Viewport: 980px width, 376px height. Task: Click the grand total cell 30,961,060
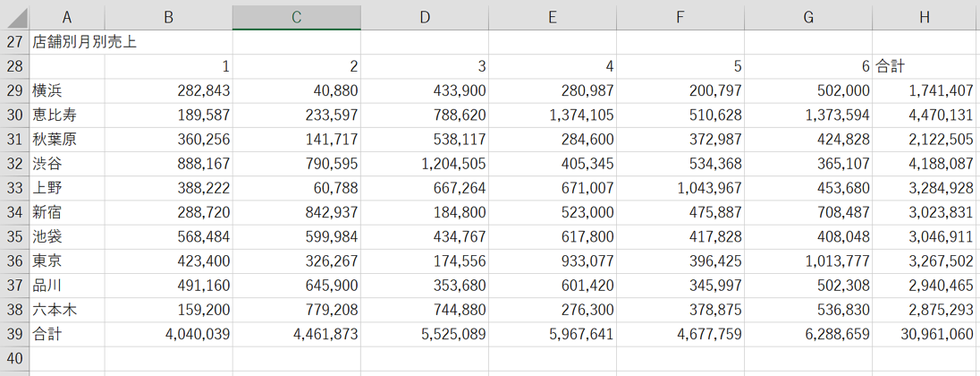pos(925,334)
